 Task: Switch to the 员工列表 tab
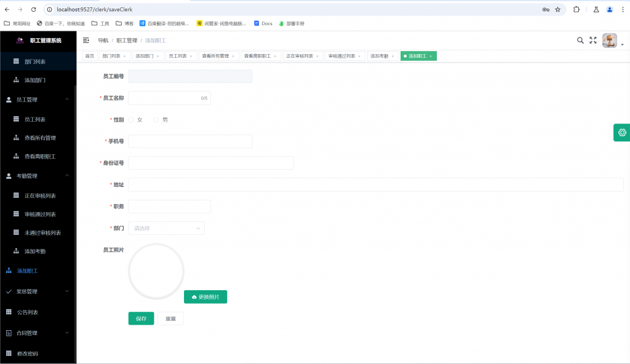tap(178, 56)
